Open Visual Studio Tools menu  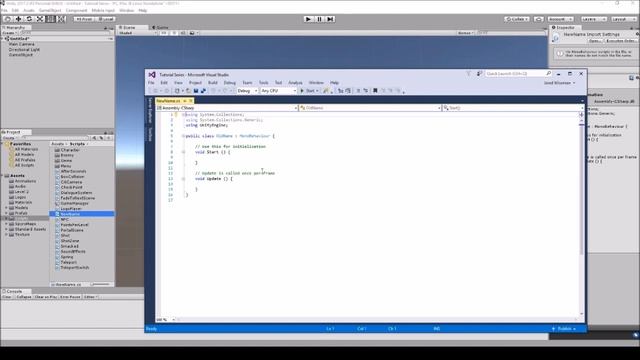coord(263,82)
